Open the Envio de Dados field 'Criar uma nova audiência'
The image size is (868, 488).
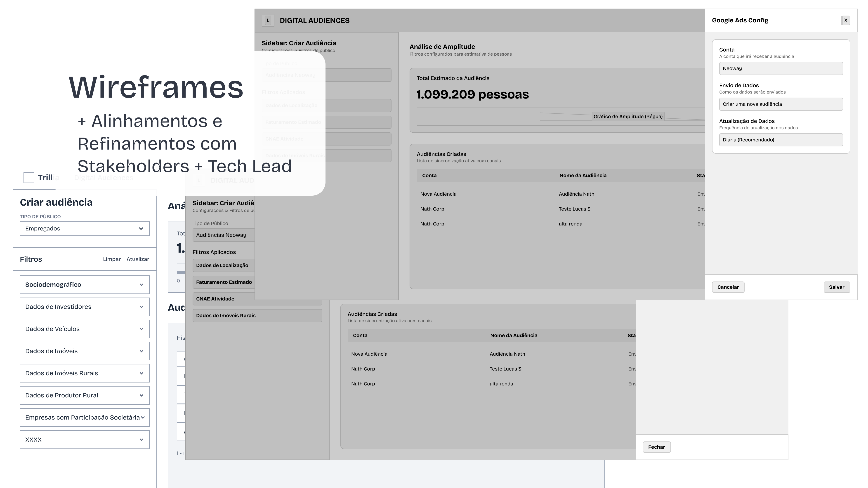[781, 104]
